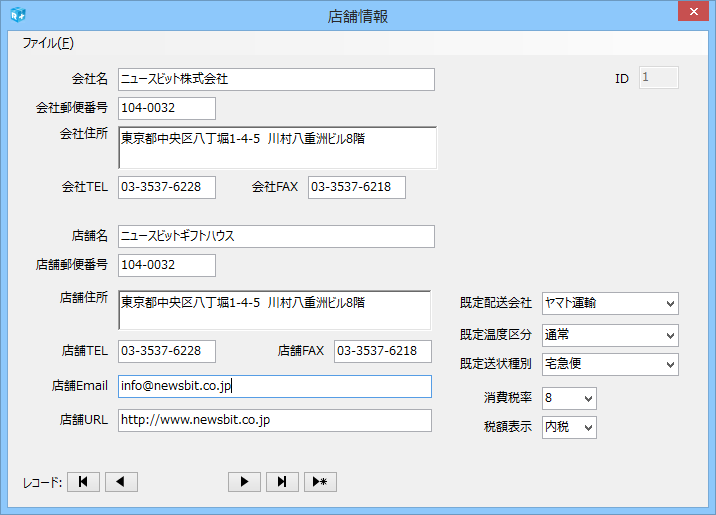
Task: Expand the 既定配送会社 dropdown
Action: 670,304
